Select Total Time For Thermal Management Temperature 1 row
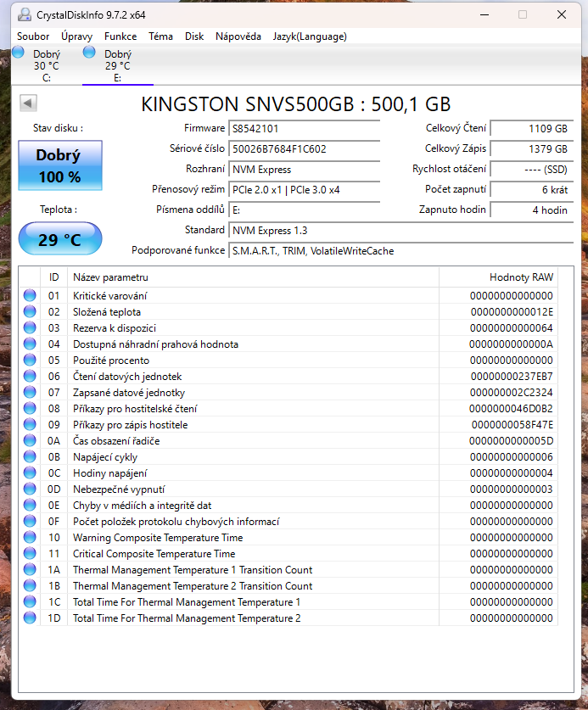Image resolution: width=588 pixels, height=710 pixels. 288,602
